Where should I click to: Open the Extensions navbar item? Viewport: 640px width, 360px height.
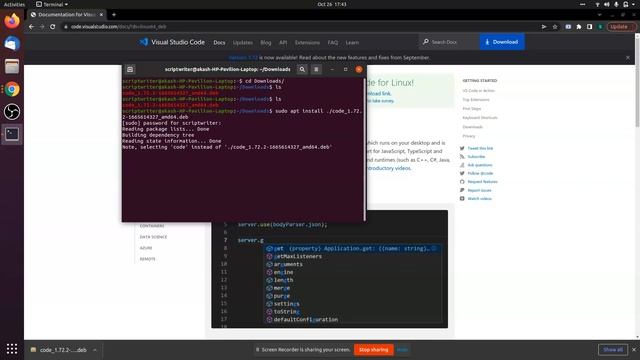[307, 42]
